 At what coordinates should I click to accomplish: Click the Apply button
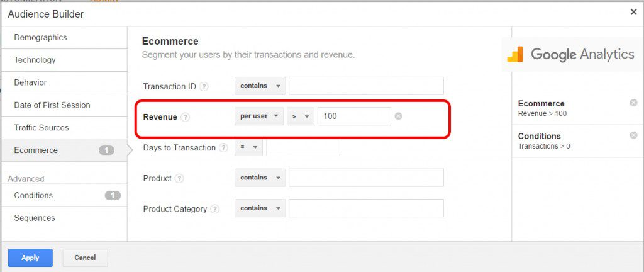click(30, 258)
